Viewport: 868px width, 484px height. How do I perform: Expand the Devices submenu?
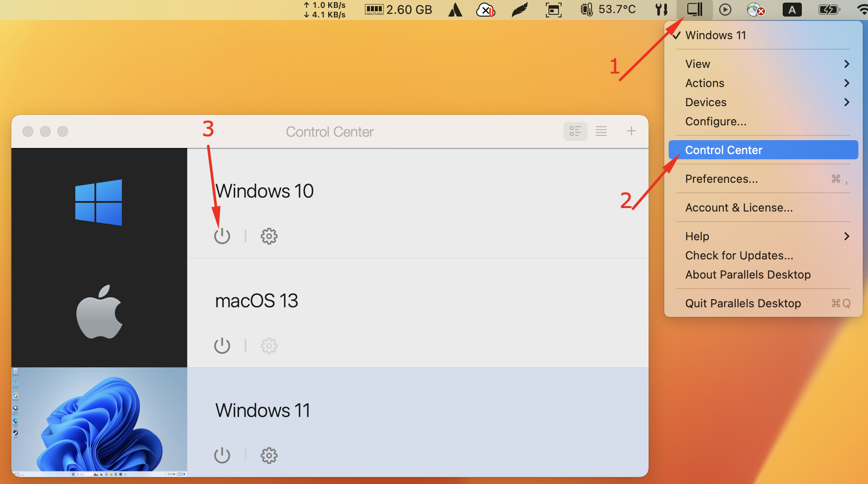click(x=764, y=102)
